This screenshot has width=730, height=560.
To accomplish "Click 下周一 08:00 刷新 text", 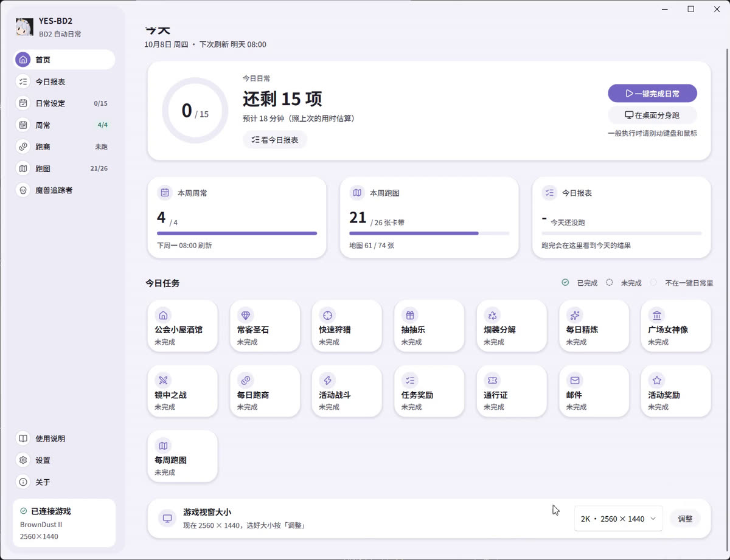I will [x=184, y=246].
